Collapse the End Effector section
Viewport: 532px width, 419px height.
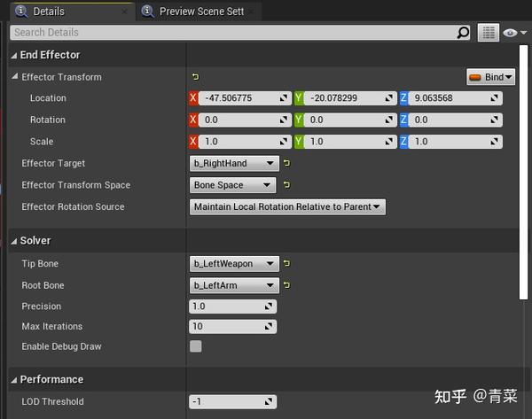point(13,55)
